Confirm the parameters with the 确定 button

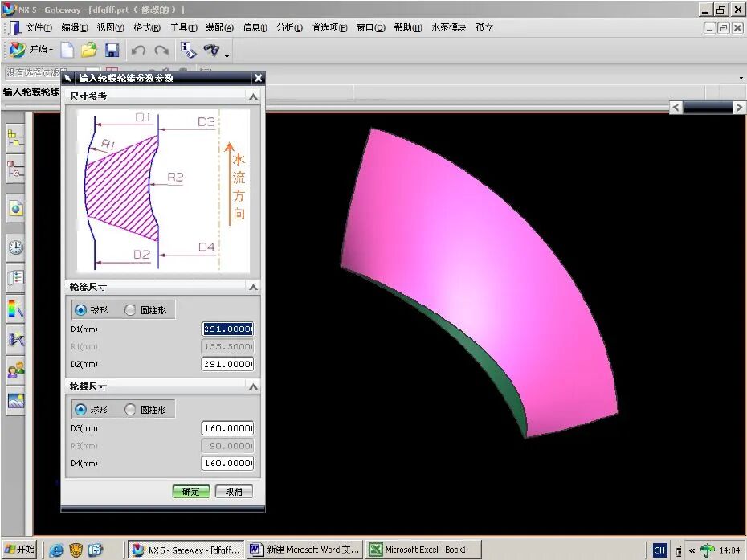pos(191,492)
